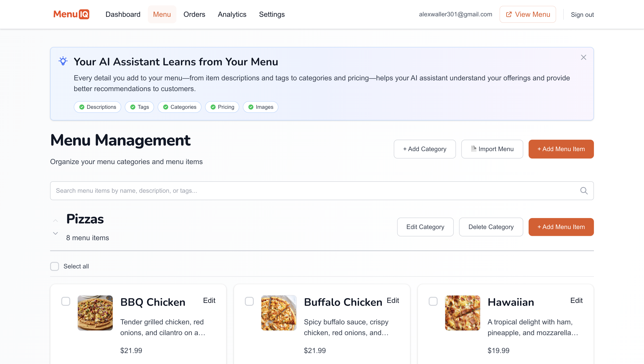Switch to the Orders section
This screenshot has height=364, width=644.
click(x=194, y=14)
